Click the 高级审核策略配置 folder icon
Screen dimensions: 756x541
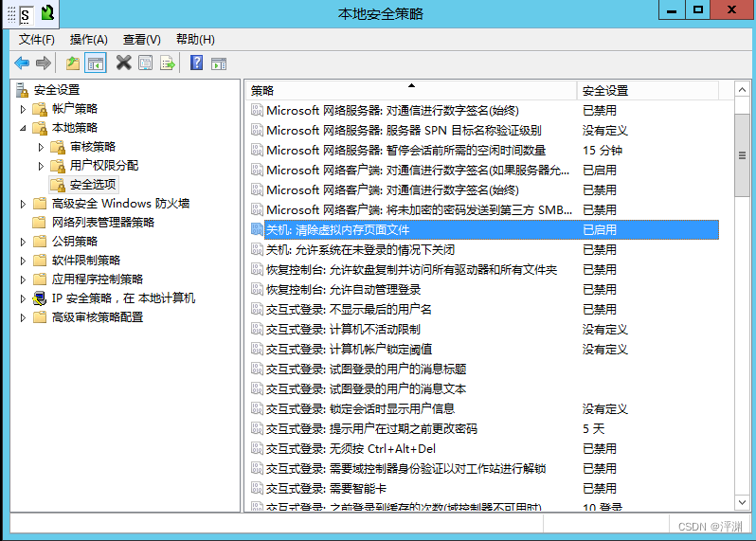tap(40, 317)
